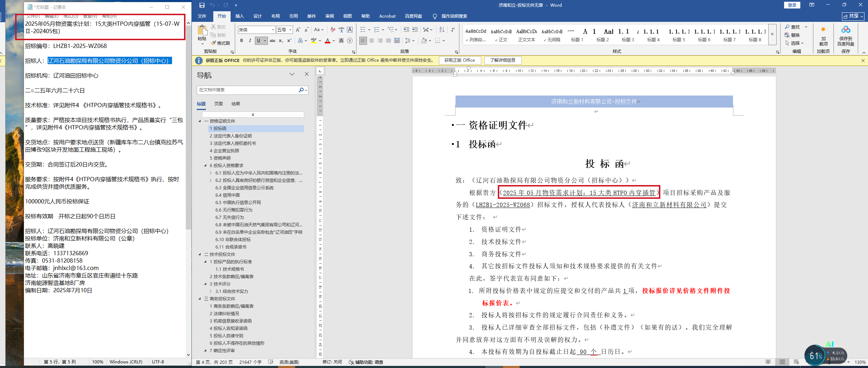Open the font size dropdown showing 五号
Image resolution: width=868 pixels, height=368 pixels.
point(290,30)
